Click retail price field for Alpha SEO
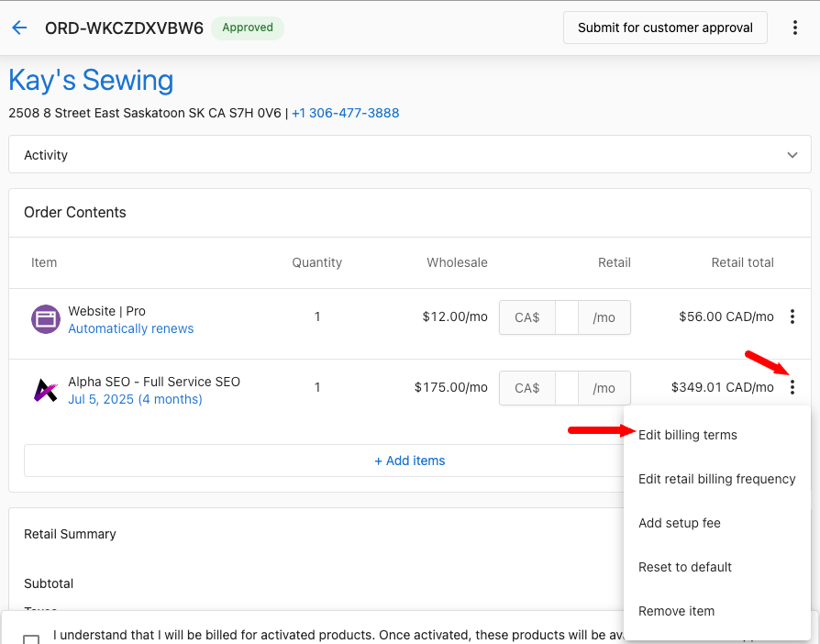This screenshot has width=820, height=644. (x=565, y=388)
